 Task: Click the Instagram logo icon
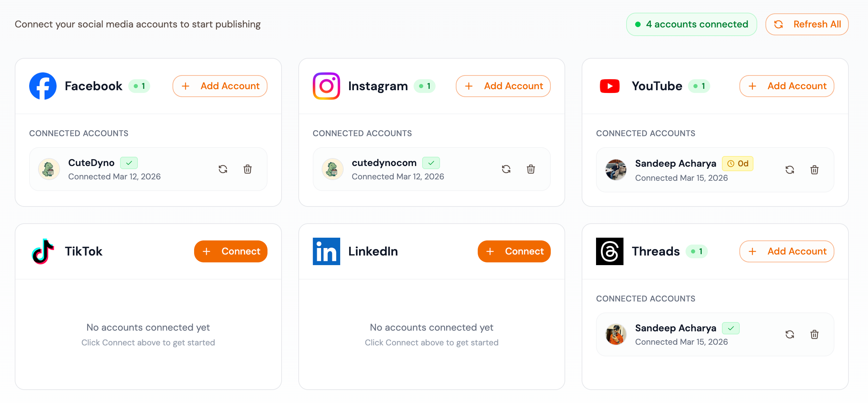pos(326,86)
